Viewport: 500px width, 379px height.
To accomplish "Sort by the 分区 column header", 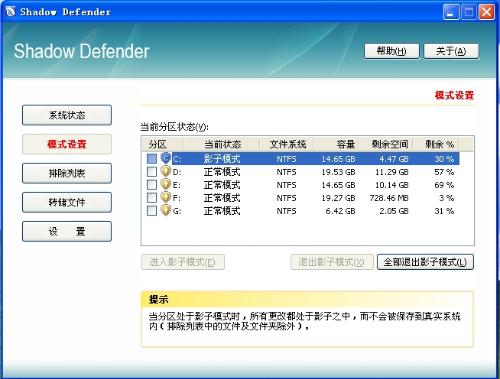I will coord(163,144).
